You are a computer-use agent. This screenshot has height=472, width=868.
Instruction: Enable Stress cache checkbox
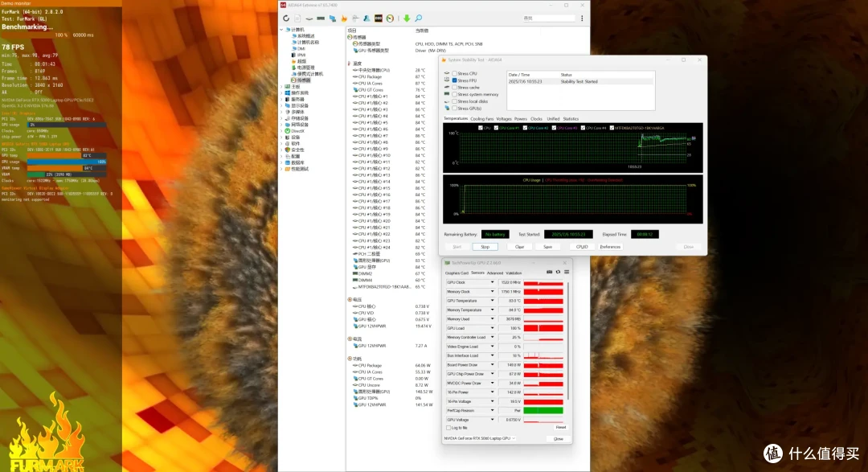pos(454,88)
